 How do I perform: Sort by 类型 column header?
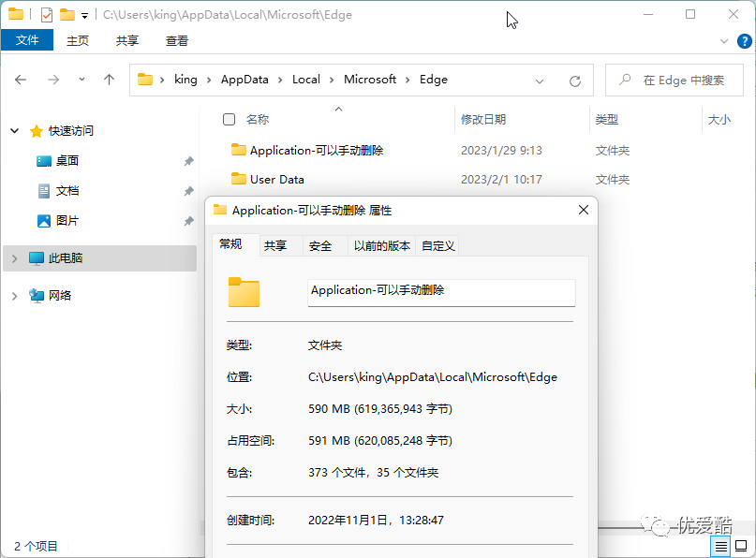(606, 119)
